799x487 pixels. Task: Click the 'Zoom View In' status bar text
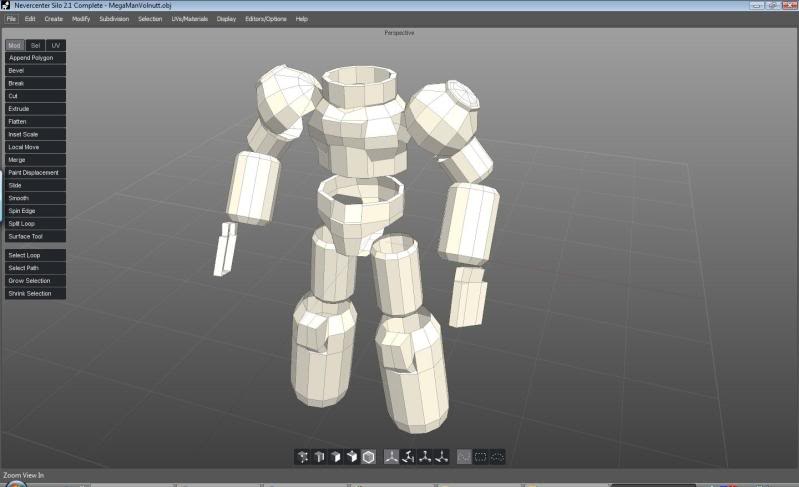click(23, 475)
